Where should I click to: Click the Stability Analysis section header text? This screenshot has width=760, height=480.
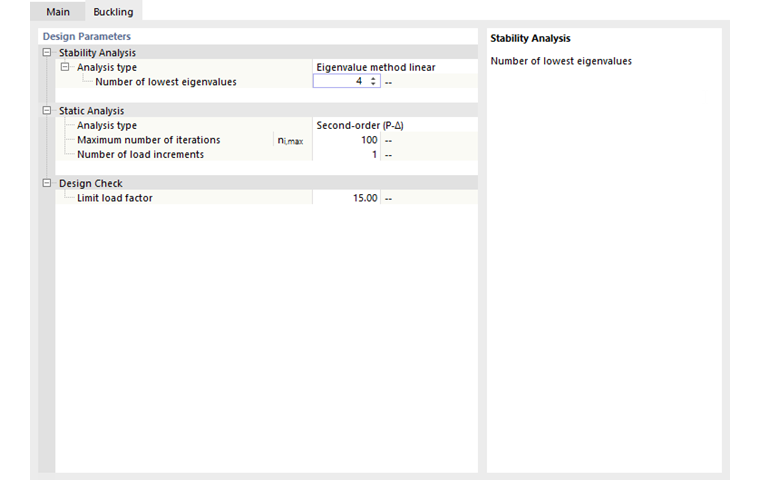coord(97,53)
